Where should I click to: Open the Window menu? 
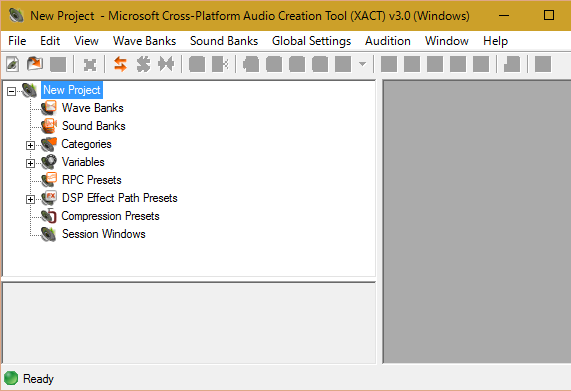pyautogui.click(x=447, y=41)
